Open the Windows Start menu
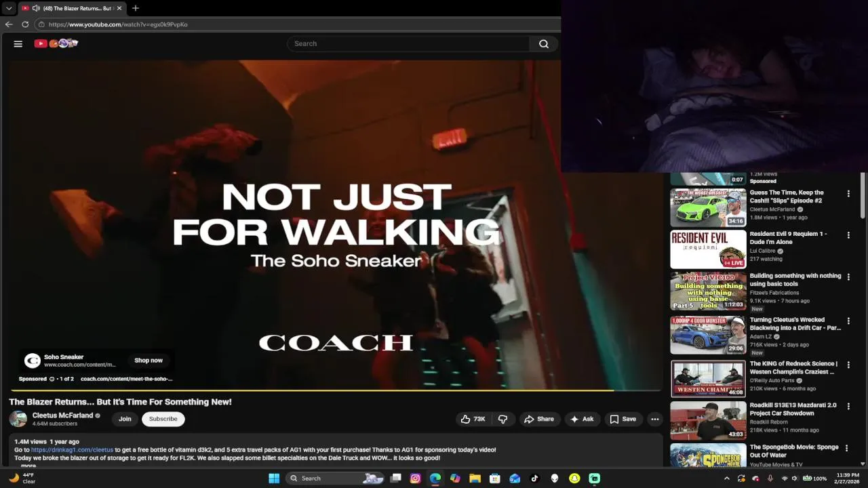This screenshot has height=488, width=868. point(274,478)
